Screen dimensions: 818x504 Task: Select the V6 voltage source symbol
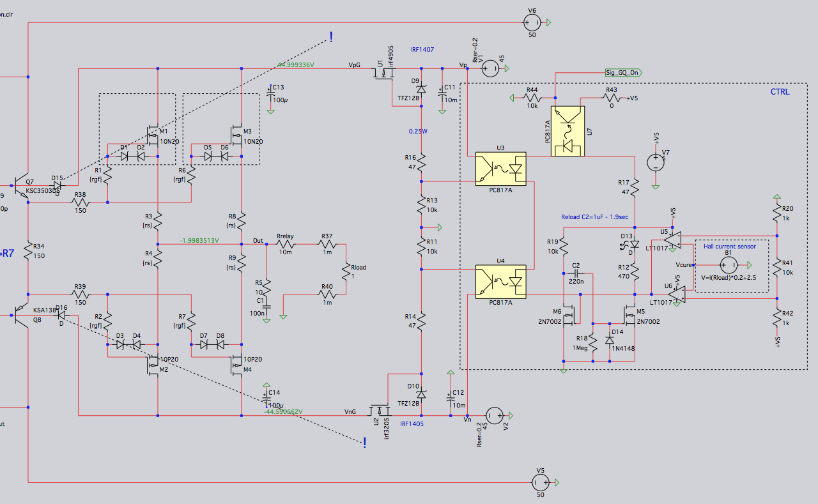[x=531, y=22]
